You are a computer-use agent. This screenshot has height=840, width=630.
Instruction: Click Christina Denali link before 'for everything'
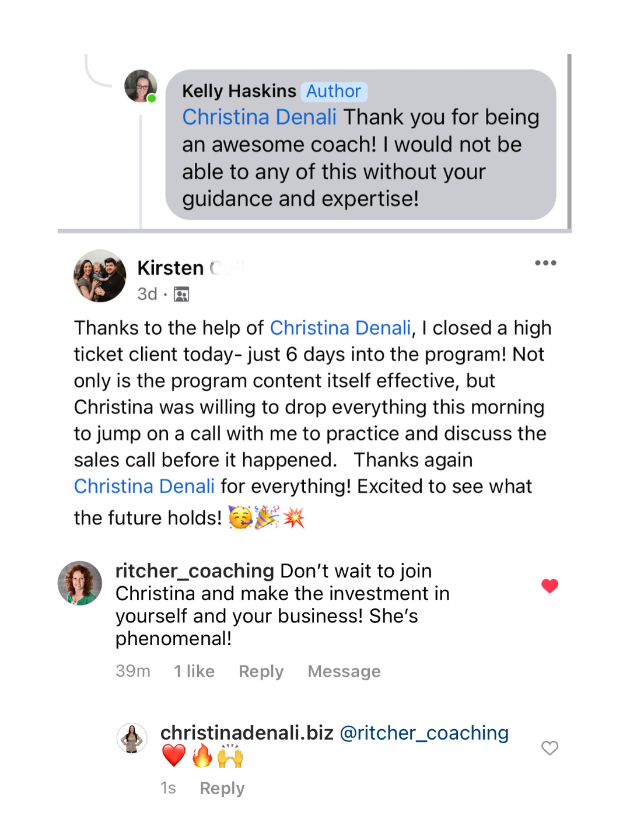[x=144, y=486]
